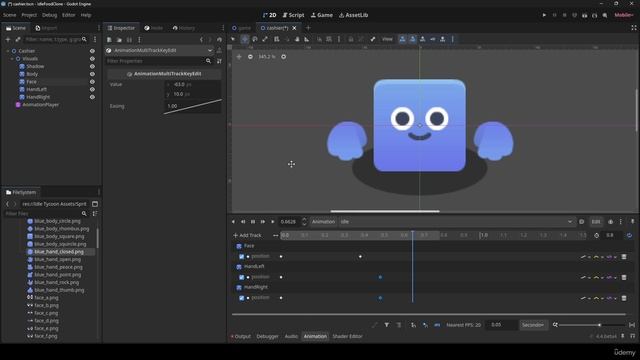Open the Mobile renderer dropdown
Image resolution: width=640 pixels, height=360 pixels.
pos(624,15)
